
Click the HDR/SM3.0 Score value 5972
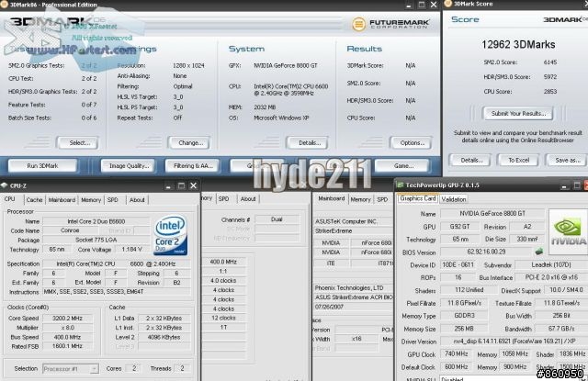550,77
